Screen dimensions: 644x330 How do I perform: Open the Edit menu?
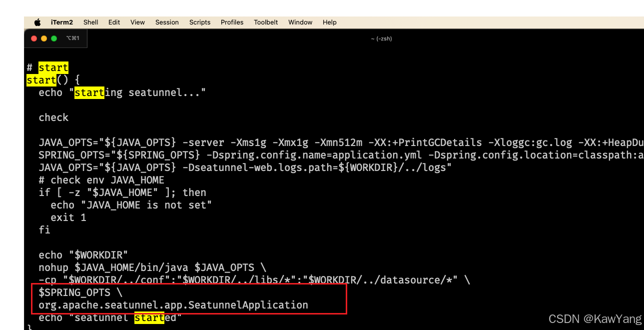114,22
